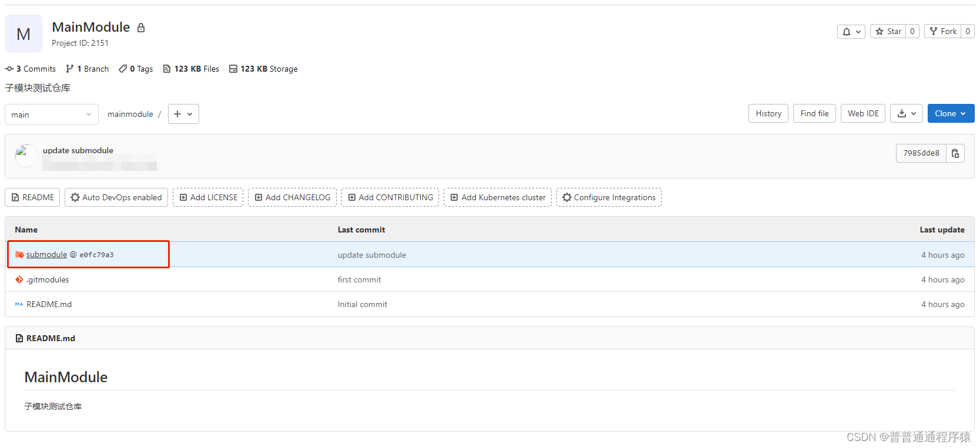Open the 'update submodule' latest commit title
Image resolution: width=980 pixels, height=448 pixels.
point(78,150)
